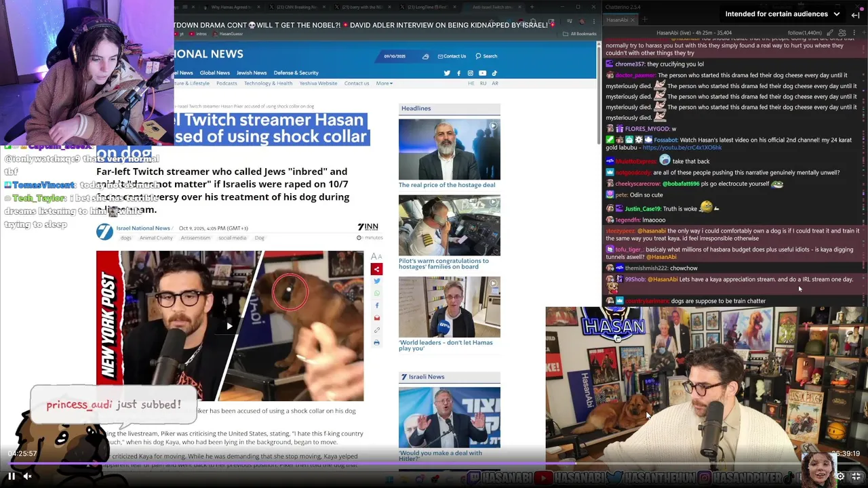The width and height of the screenshot is (868, 488).
Task: Click the 'Animal Cruelty' article tag
Action: (156, 238)
